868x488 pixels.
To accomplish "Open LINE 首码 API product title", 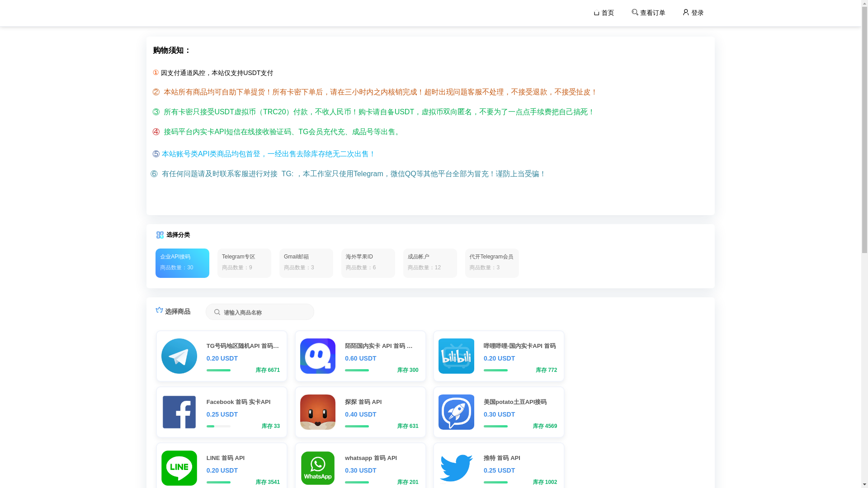I will (226, 458).
